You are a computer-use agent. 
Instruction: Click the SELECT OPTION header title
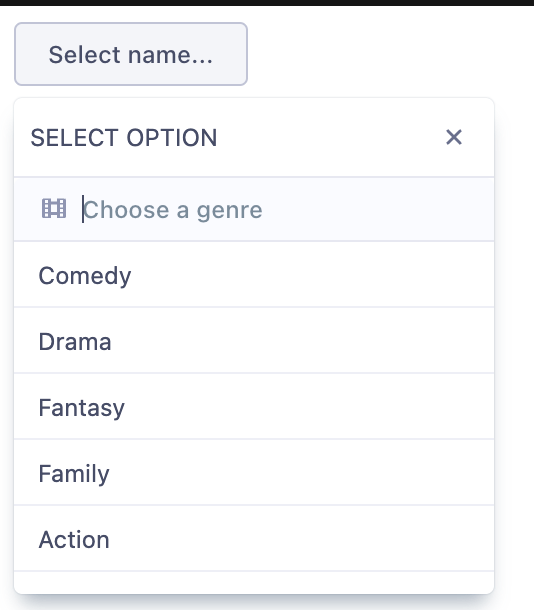pyautogui.click(x=124, y=138)
